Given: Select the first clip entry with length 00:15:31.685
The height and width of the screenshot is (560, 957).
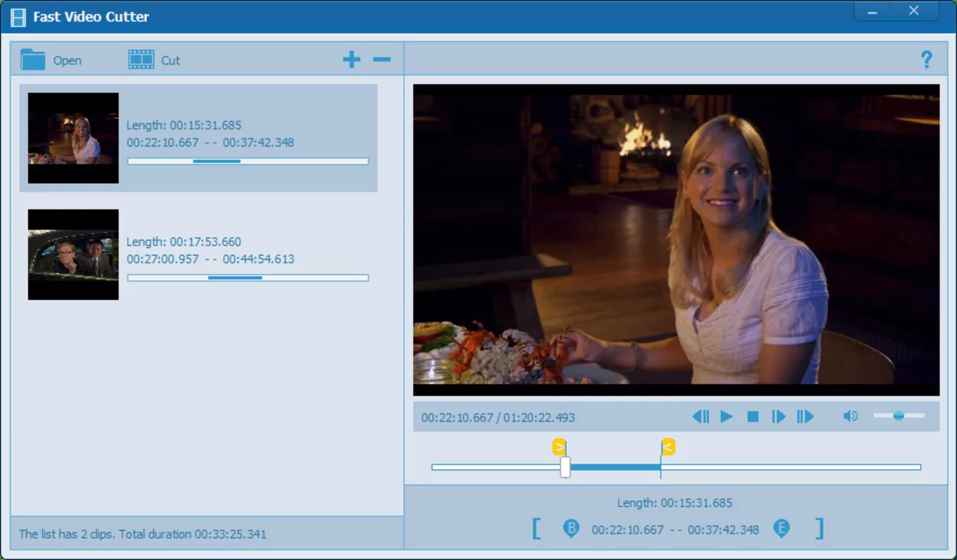Looking at the screenshot, I should point(199,137).
